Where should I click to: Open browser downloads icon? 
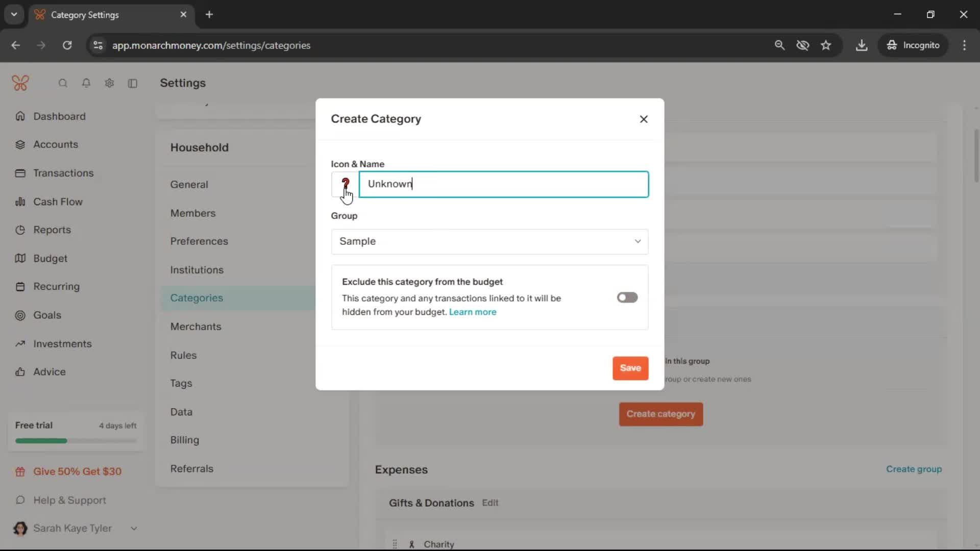point(861,45)
